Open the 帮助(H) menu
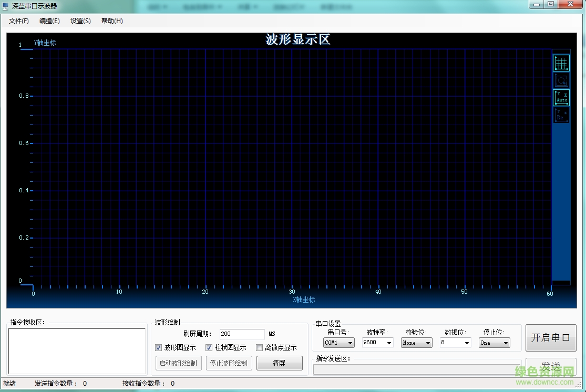This screenshot has height=392, width=586. click(x=112, y=21)
